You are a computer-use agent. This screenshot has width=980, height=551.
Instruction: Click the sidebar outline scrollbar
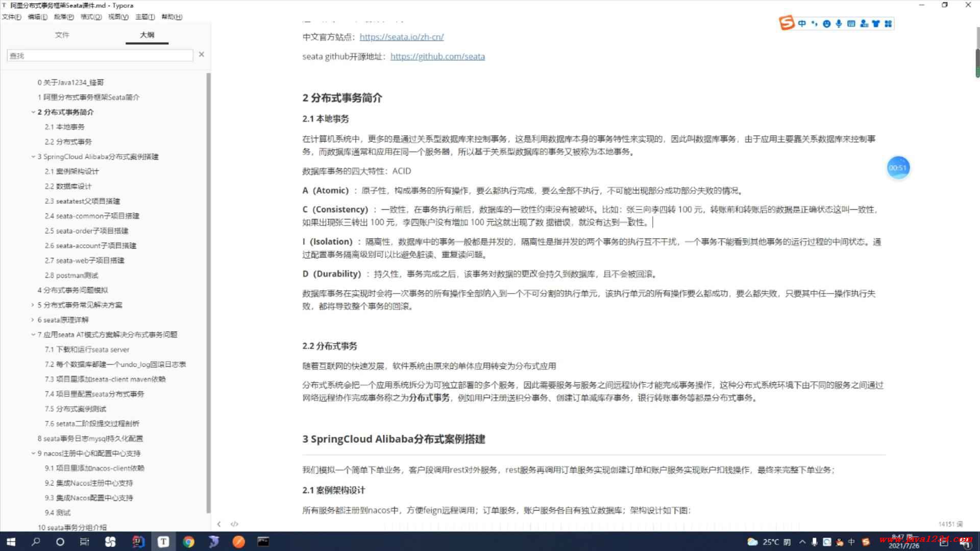208,293
